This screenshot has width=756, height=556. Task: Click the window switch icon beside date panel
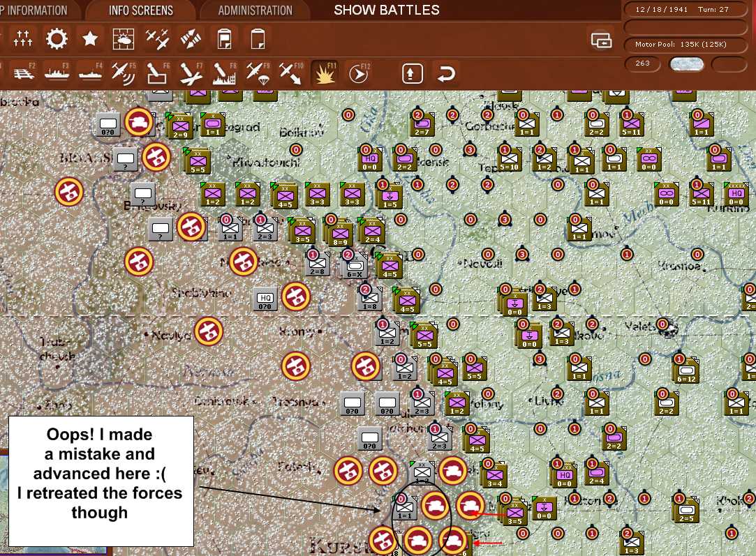(601, 40)
